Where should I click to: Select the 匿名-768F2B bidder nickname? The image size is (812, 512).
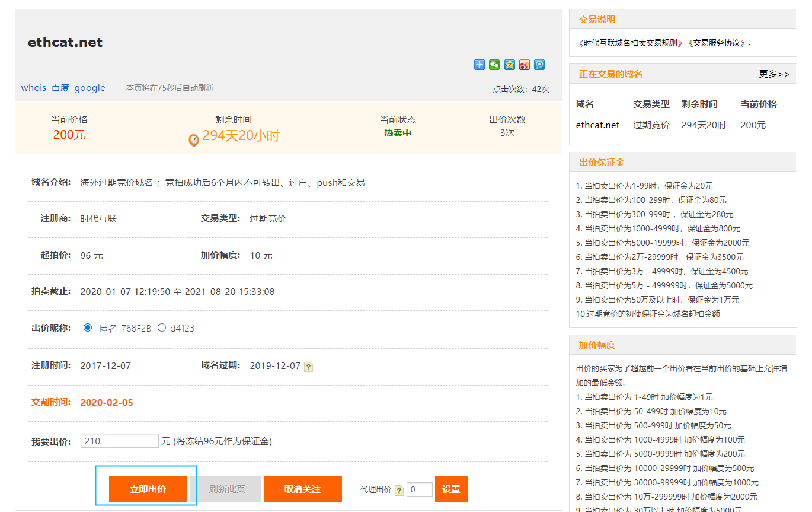88,327
